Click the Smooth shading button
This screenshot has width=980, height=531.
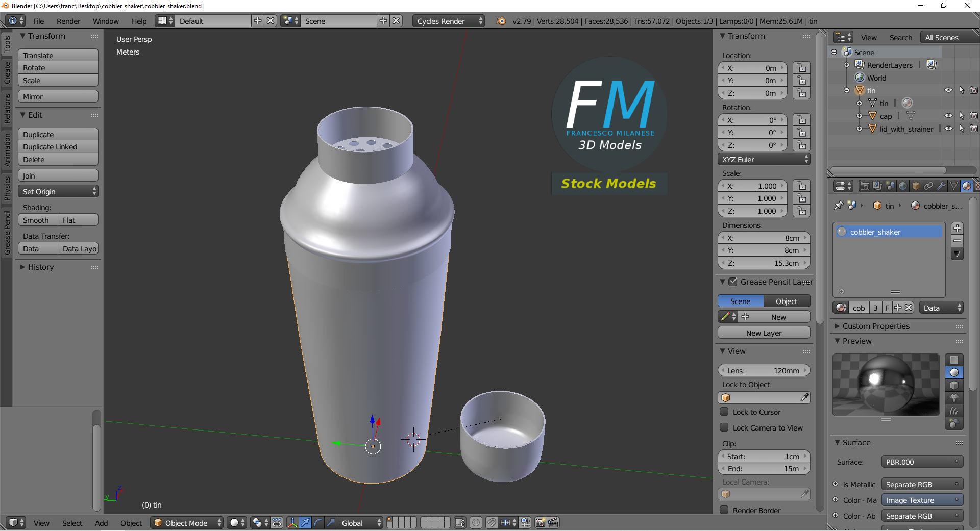(x=38, y=220)
